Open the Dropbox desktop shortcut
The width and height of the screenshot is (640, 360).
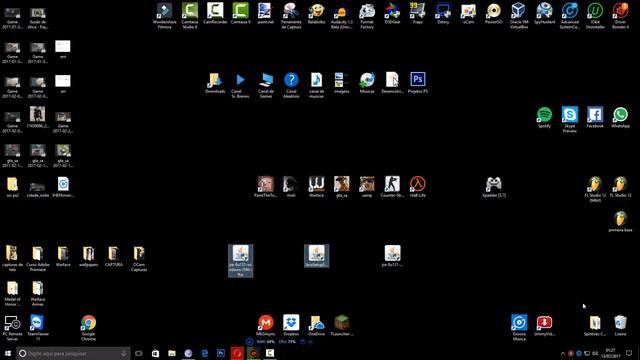291,325
